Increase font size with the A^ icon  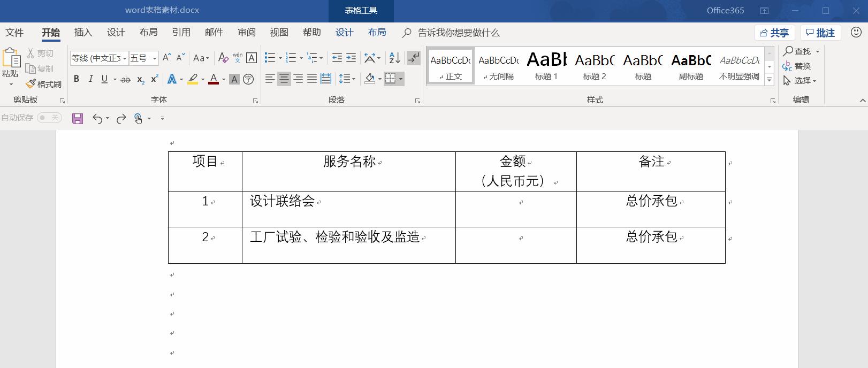[166, 58]
